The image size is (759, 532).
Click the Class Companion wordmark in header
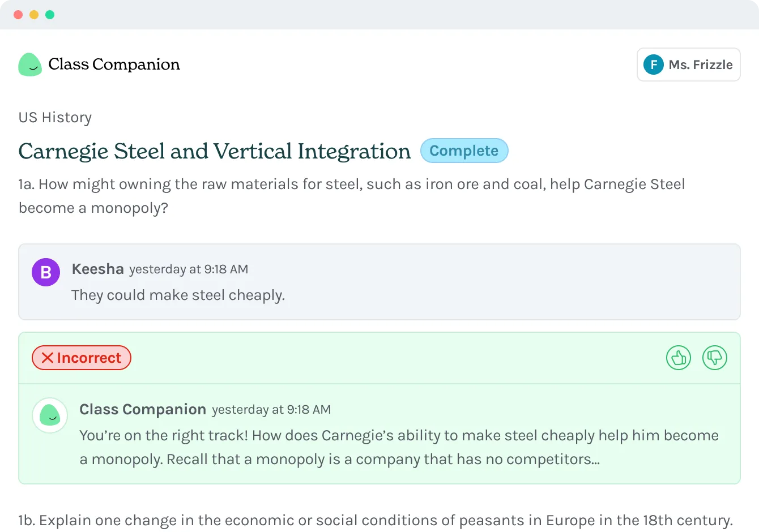pyautogui.click(x=114, y=65)
